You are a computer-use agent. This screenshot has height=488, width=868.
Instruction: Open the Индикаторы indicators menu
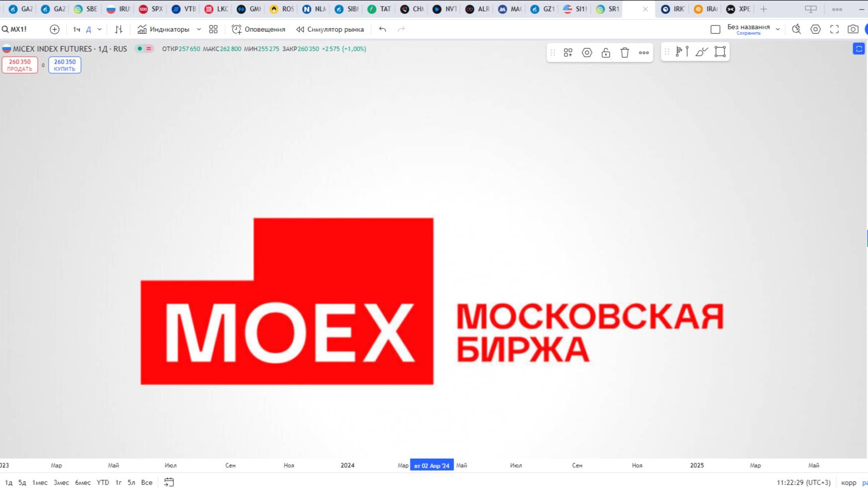tap(163, 29)
